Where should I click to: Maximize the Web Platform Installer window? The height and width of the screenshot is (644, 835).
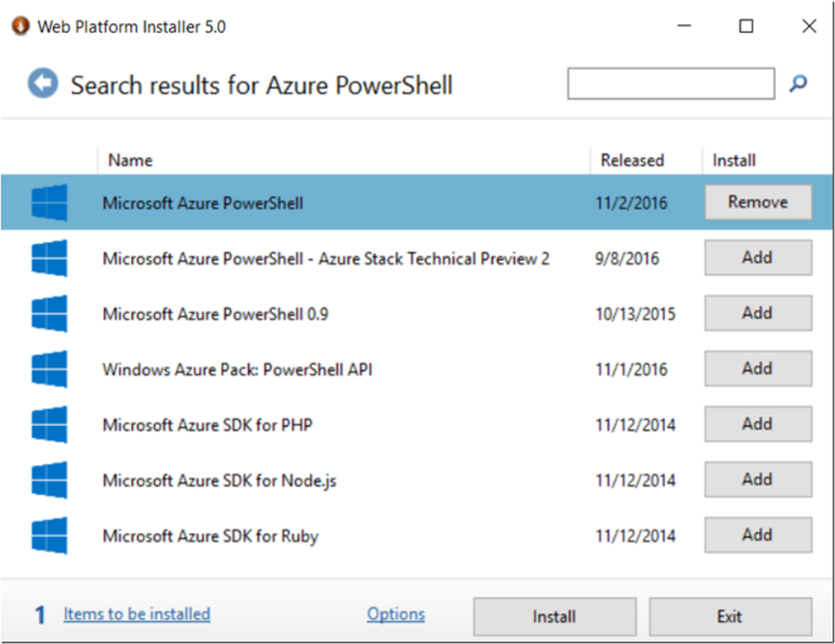coord(746,26)
